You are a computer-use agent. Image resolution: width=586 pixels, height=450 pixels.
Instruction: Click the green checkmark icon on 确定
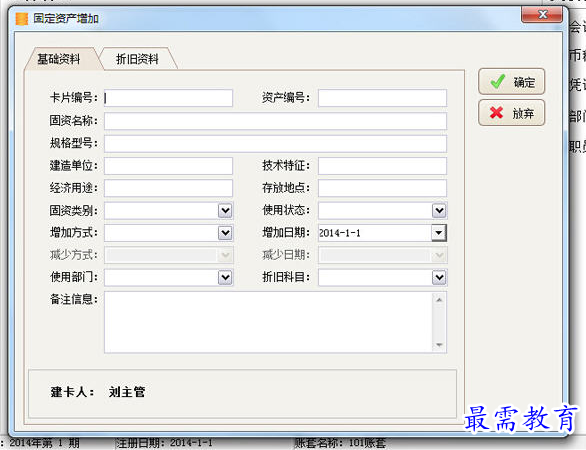pyautogui.click(x=497, y=81)
